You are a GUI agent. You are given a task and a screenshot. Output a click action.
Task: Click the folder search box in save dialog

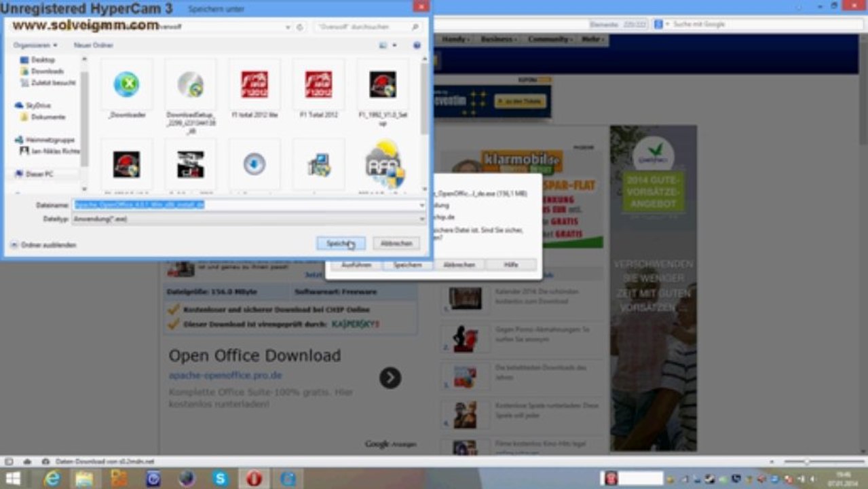[x=368, y=26]
